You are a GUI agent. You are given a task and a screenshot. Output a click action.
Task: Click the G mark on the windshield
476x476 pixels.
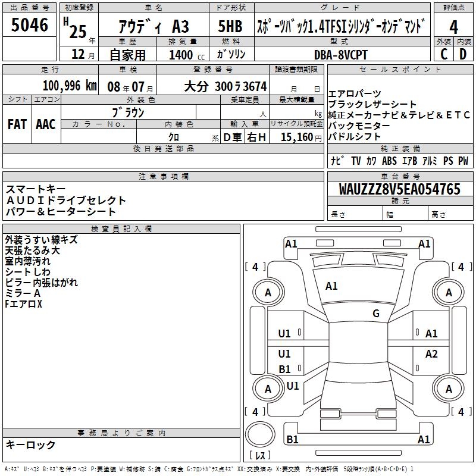(376, 314)
